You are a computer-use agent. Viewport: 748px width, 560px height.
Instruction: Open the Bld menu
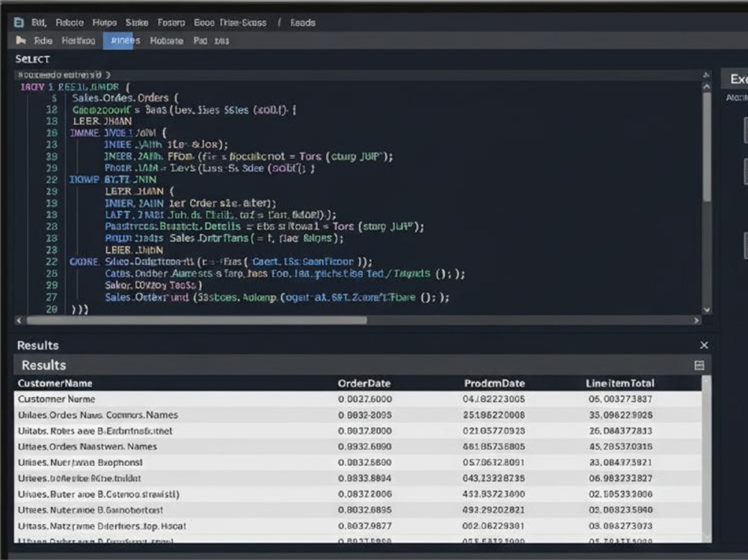point(38,22)
